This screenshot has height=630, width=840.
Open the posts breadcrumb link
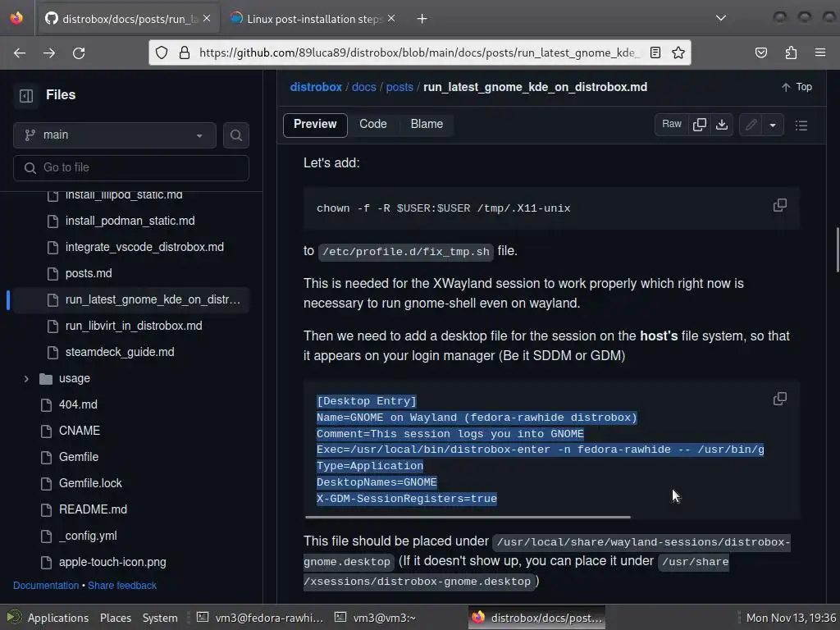(399, 87)
